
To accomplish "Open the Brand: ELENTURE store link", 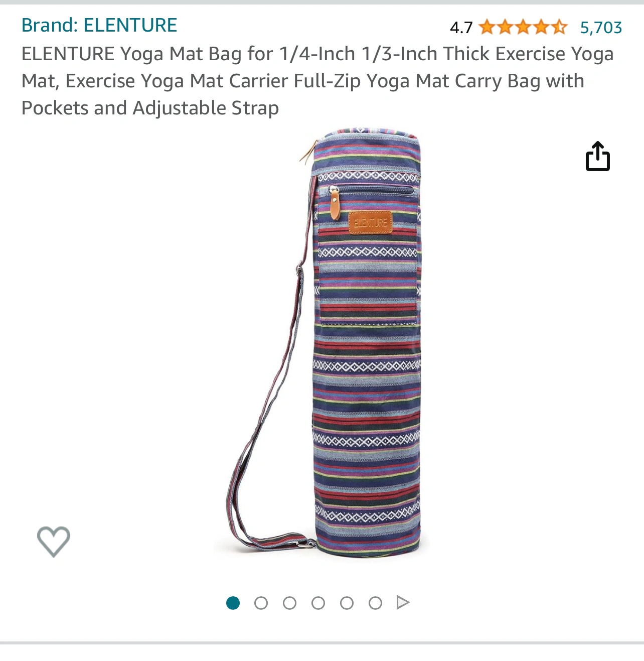I will (99, 25).
